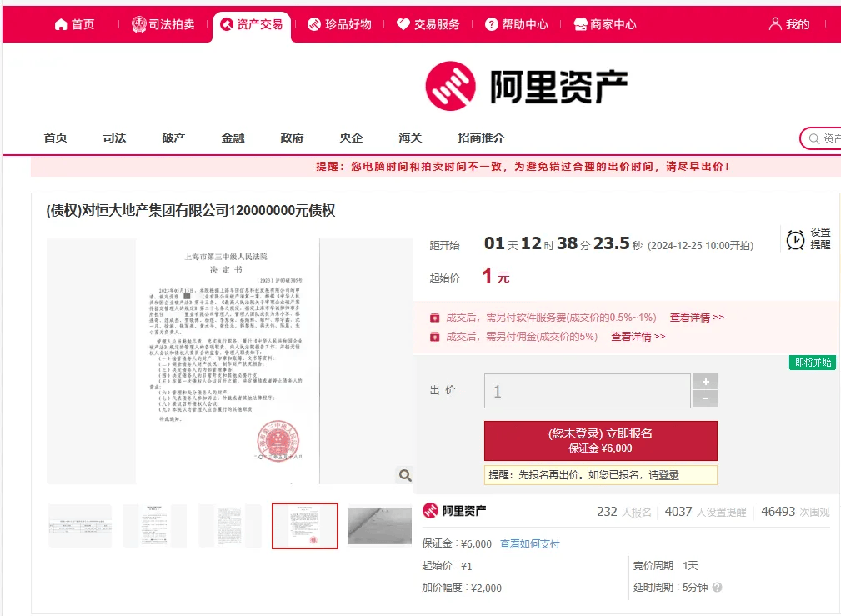Open the 首页 tab in red top bar
Image resolution: width=841 pixels, height=616 pixels.
pyautogui.click(x=74, y=24)
